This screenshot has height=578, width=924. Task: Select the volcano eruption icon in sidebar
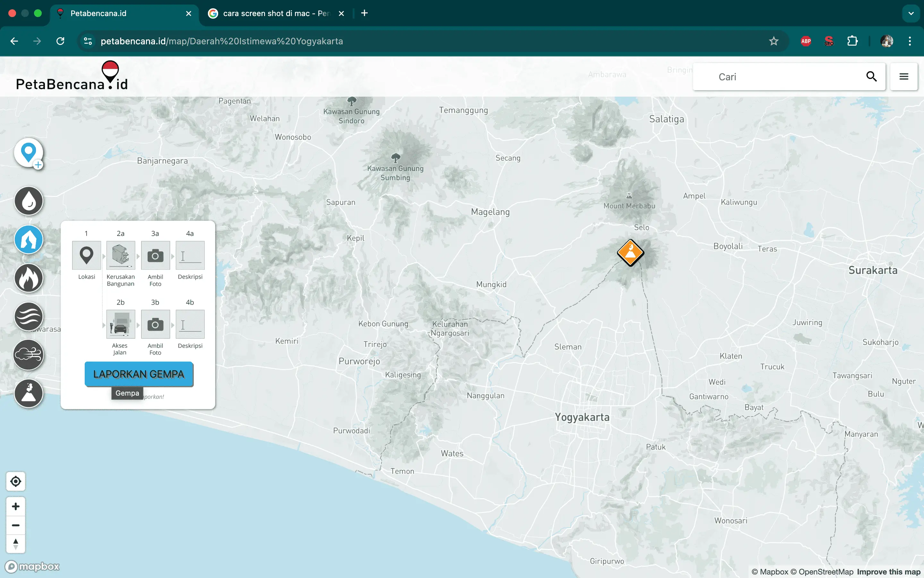point(29,393)
